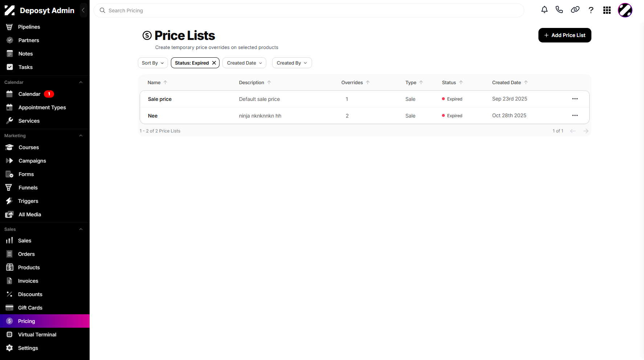This screenshot has width=644, height=360.
Task: Sort the table by Name column
Action: point(157,82)
